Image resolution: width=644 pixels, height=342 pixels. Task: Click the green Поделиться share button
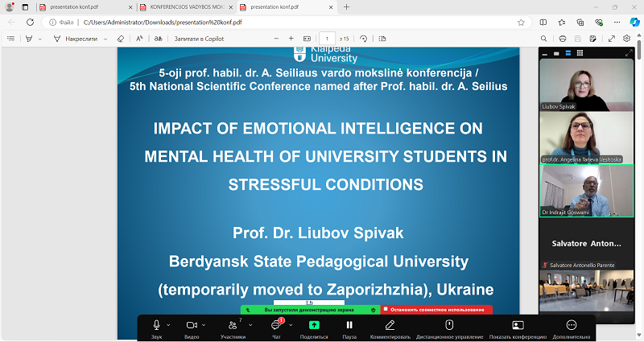(x=314, y=328)
